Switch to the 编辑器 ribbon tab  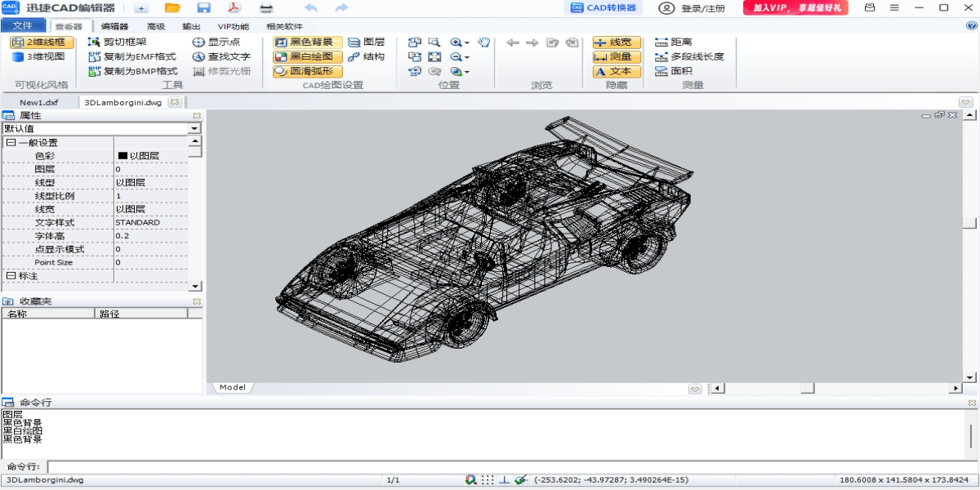pos(114,26)
